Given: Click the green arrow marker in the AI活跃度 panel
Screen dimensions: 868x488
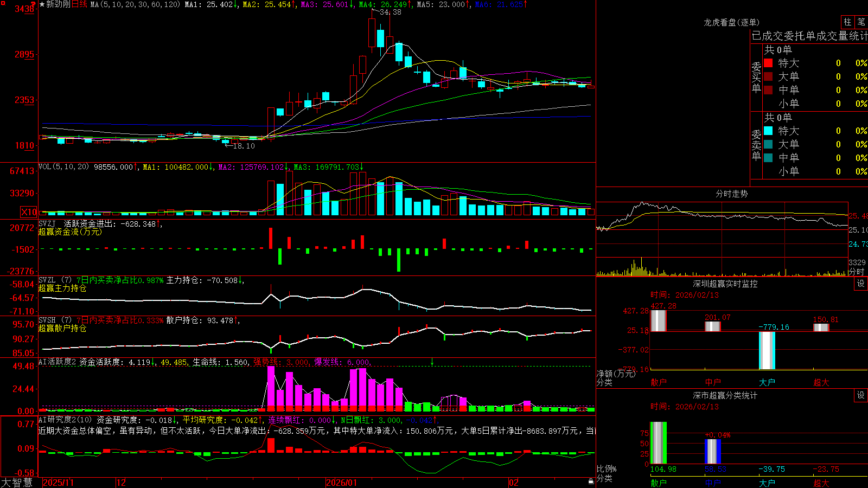Looking at the screenshot, I should pos(432,362).
